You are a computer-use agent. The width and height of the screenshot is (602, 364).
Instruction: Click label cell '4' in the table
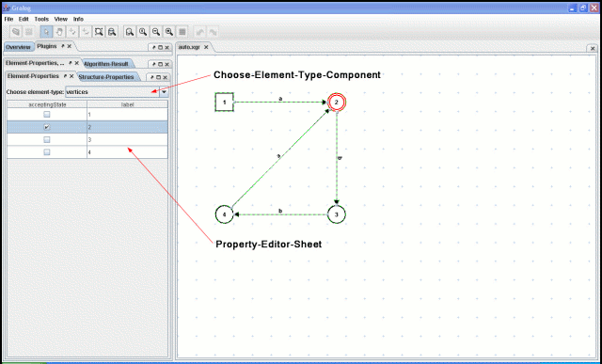coord(128,152)
